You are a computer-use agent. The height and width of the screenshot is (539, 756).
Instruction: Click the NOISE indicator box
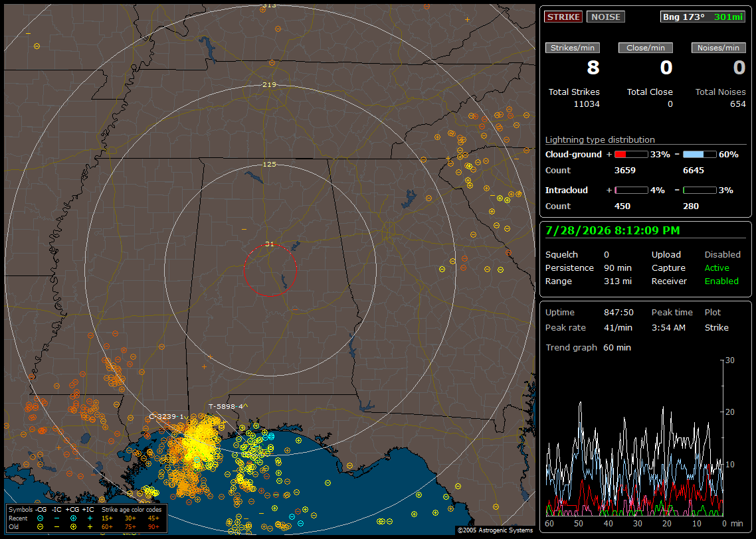point(606,17)
